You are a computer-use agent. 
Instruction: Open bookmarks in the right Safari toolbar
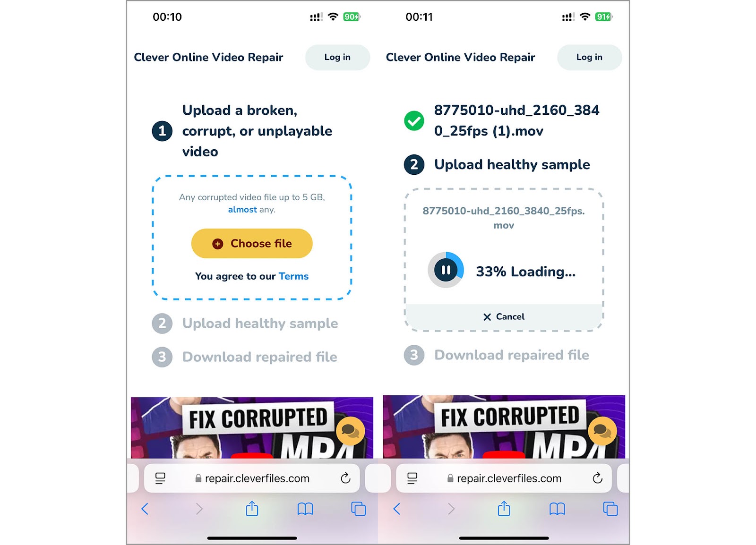557,509
